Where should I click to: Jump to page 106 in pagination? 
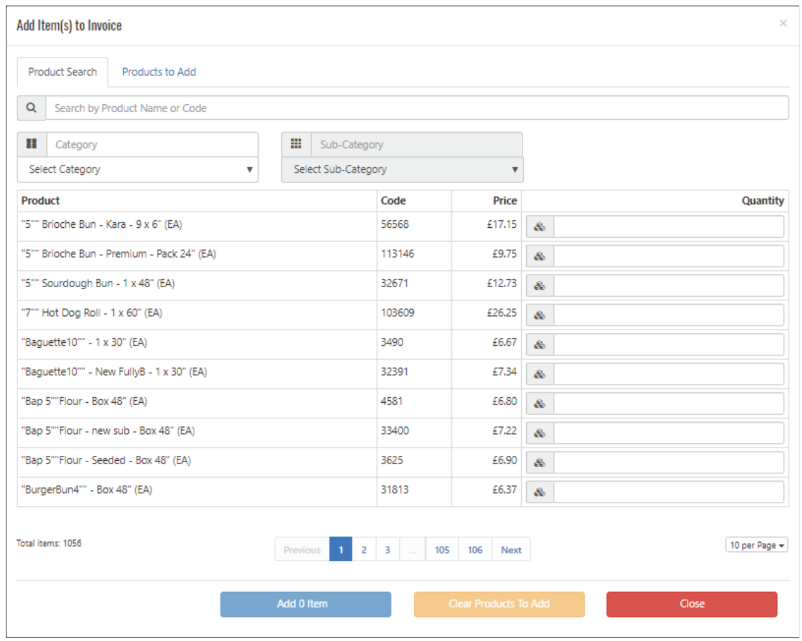475,550
